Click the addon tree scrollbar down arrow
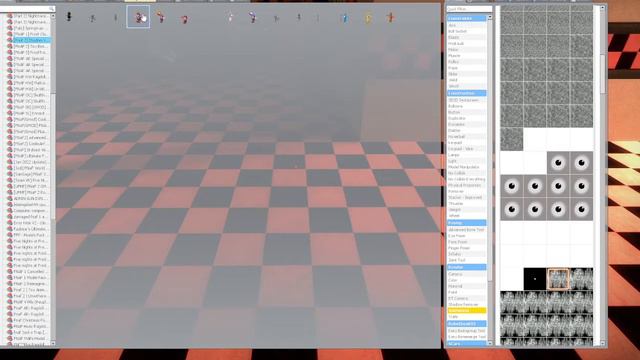640x360 pixels. (x=53, y=344)
